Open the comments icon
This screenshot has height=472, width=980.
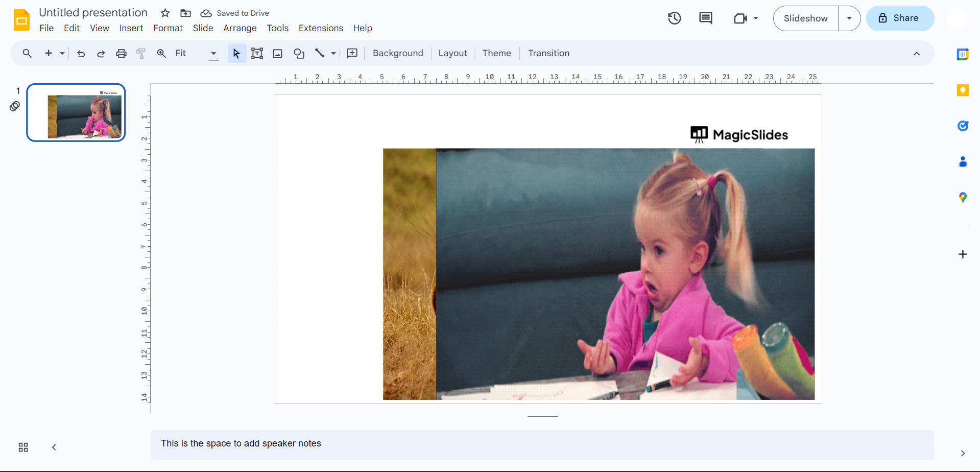tap(706, 18)
